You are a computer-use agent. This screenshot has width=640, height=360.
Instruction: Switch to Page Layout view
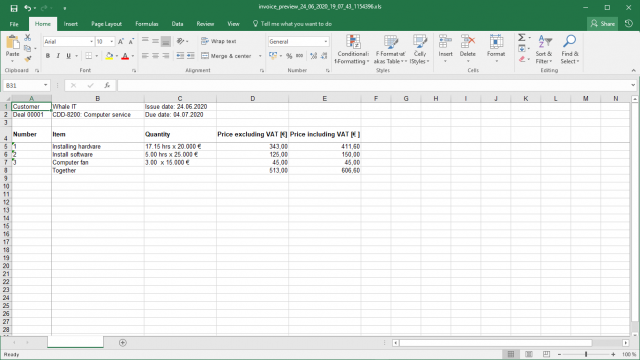point(529,354)
